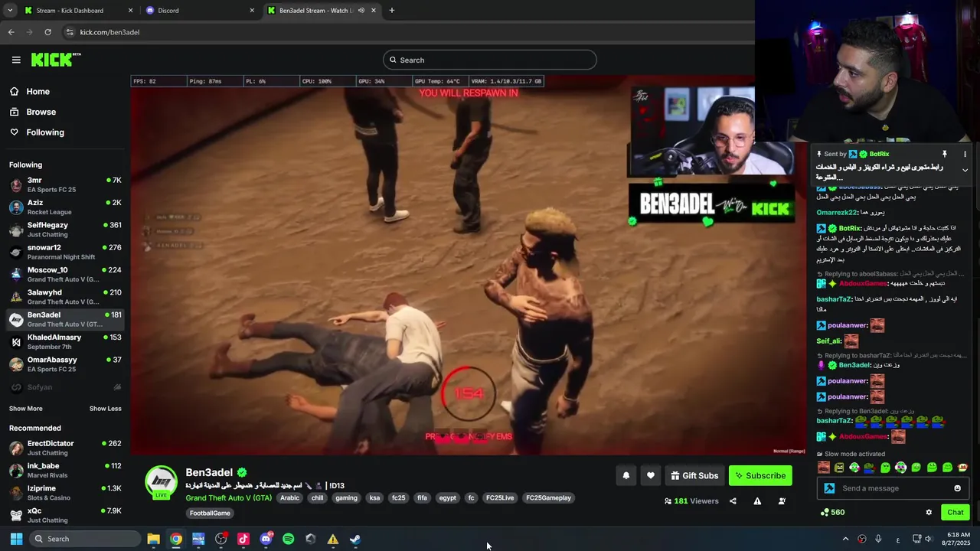Open 3mr channel in Following list
Screen dimensions: 980x551
click(65, 184)
